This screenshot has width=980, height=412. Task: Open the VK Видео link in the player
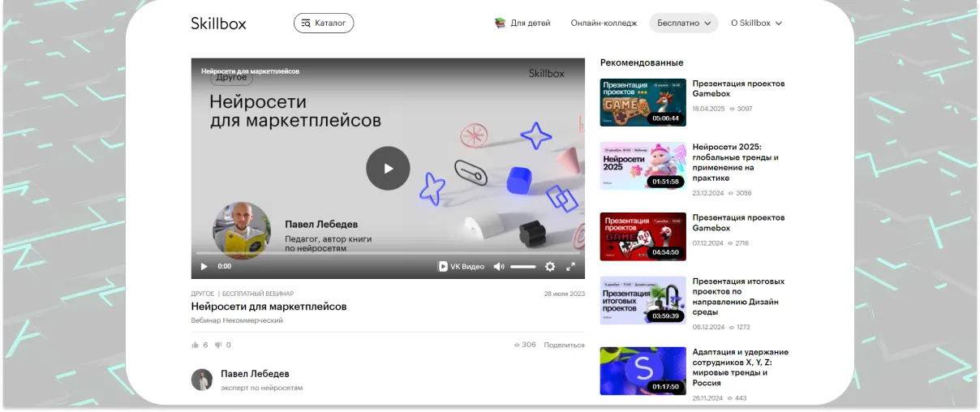pos(461,266)
